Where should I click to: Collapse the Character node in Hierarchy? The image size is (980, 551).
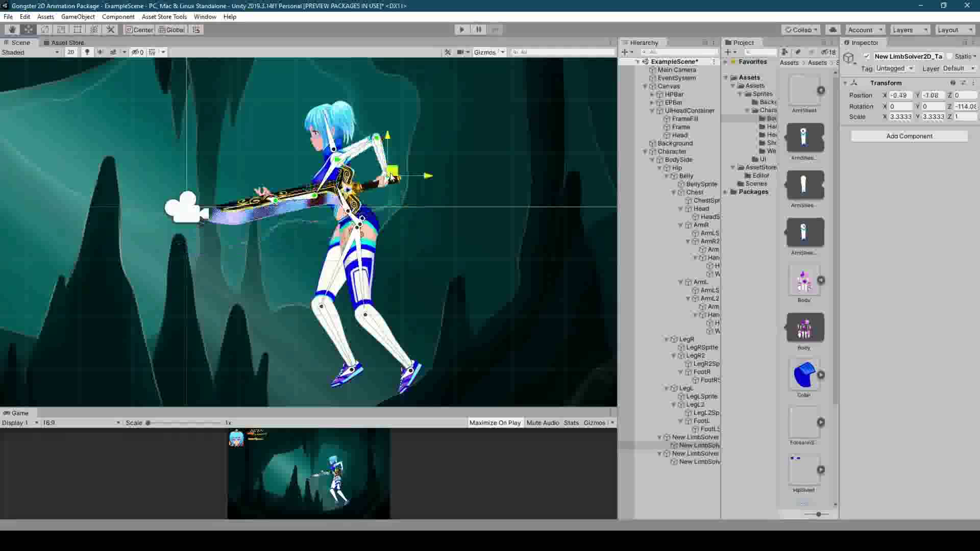coord(645,152)
